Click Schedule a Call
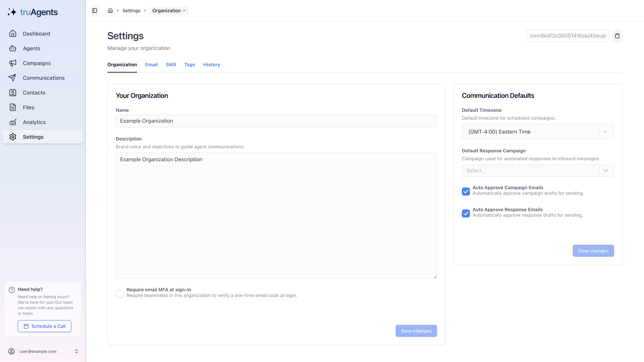The width and height of the screenshot is (644, 362). click(44, 326)
